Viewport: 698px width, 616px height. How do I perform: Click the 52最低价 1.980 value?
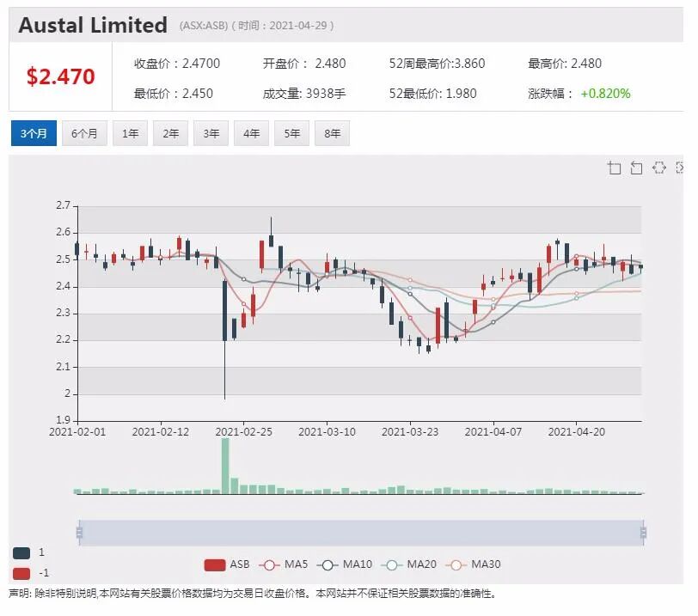coord(461,94)
